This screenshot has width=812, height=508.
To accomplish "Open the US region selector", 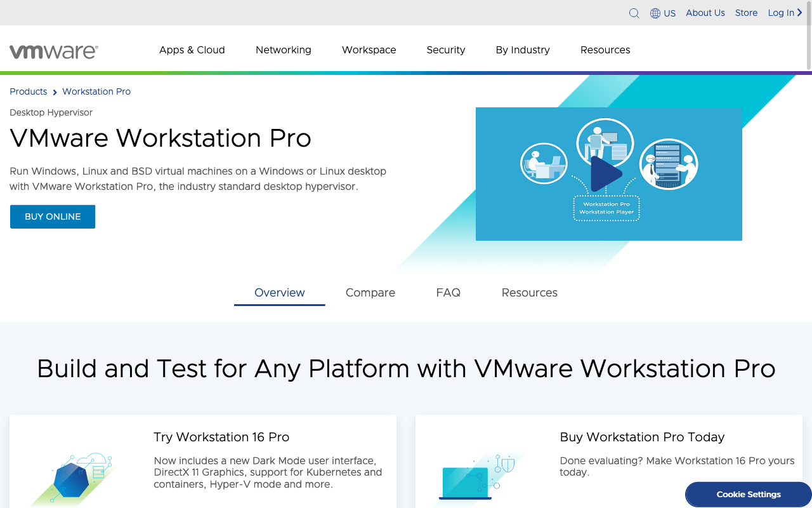I will (x=663, y=13).
